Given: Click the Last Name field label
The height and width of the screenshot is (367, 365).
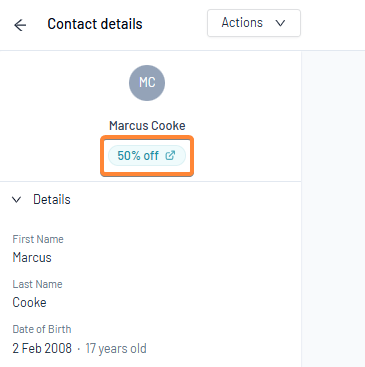Looking at the screenshot, I should coord(37,284).
